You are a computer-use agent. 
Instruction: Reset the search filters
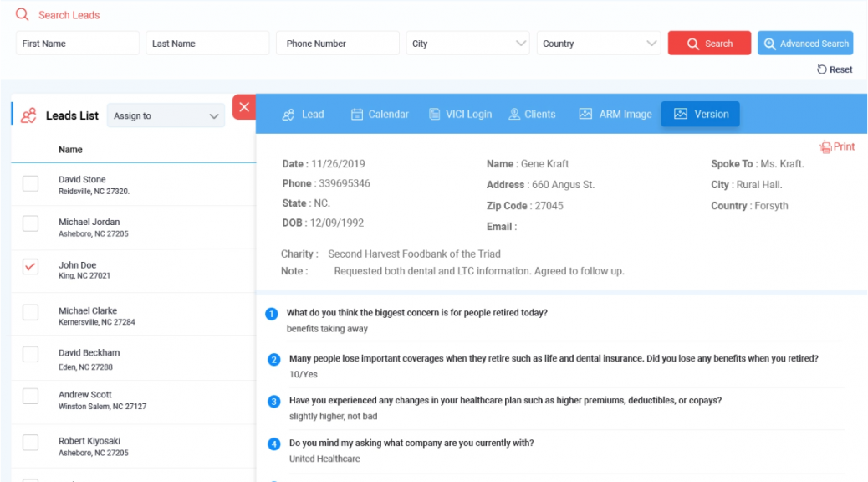point(835,69)
